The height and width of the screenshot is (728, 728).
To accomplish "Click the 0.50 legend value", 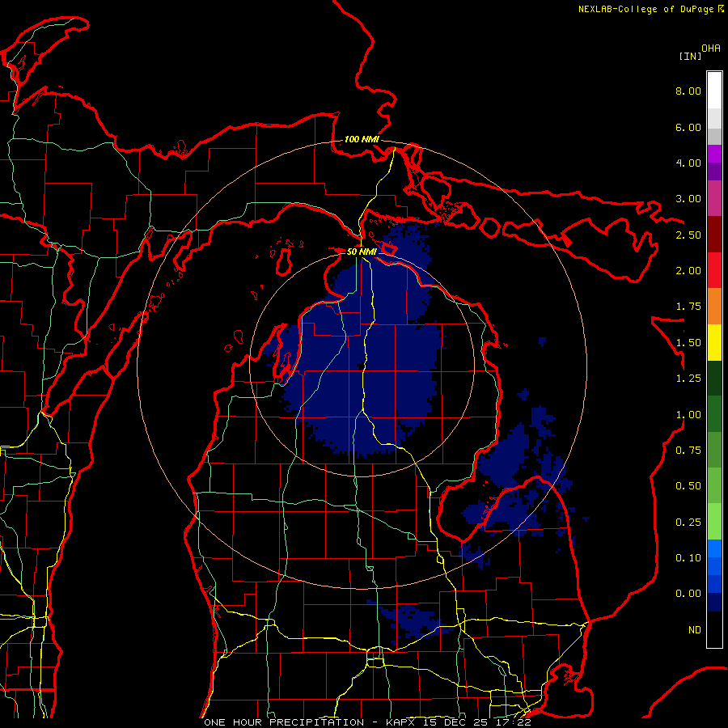I will pos(688,486).
